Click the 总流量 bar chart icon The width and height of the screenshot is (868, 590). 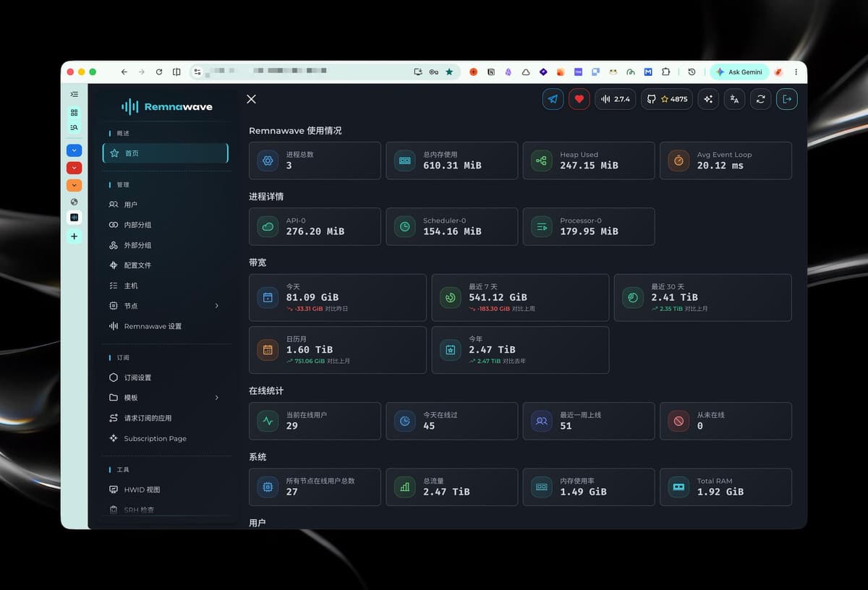click(405, 487)
